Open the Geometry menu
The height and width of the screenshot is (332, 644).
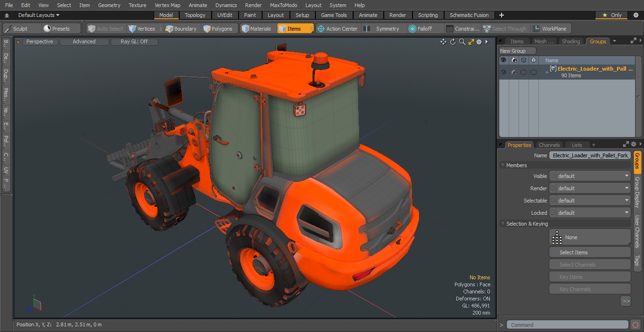[109, 5]
